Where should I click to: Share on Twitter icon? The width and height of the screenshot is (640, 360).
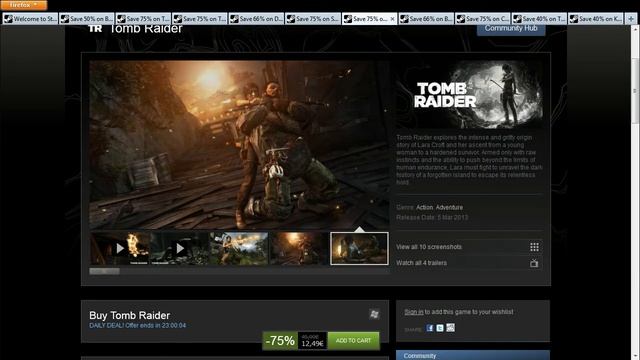point(440,328)
